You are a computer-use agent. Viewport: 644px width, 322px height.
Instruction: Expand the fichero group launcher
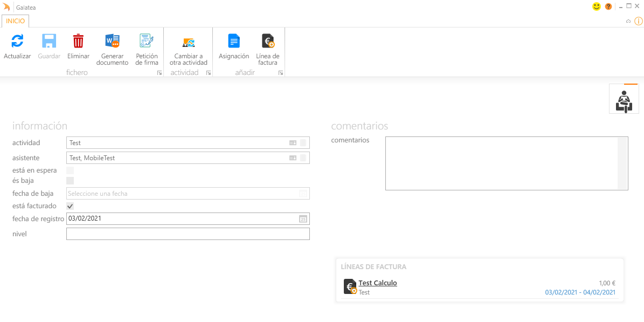(x=160, y=73)
